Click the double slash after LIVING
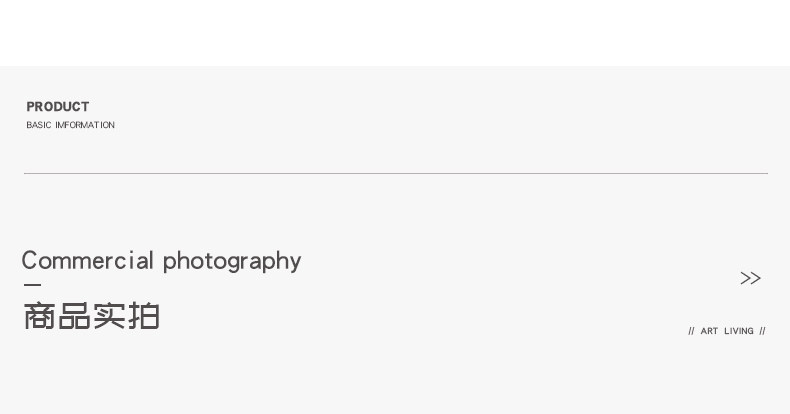 tap(762, 331)
